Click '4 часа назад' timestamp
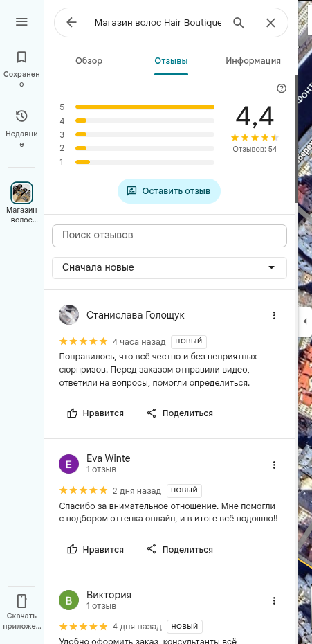Image resolution: width=312 pixels, height=644 pixels. click(x=139, y=341)
